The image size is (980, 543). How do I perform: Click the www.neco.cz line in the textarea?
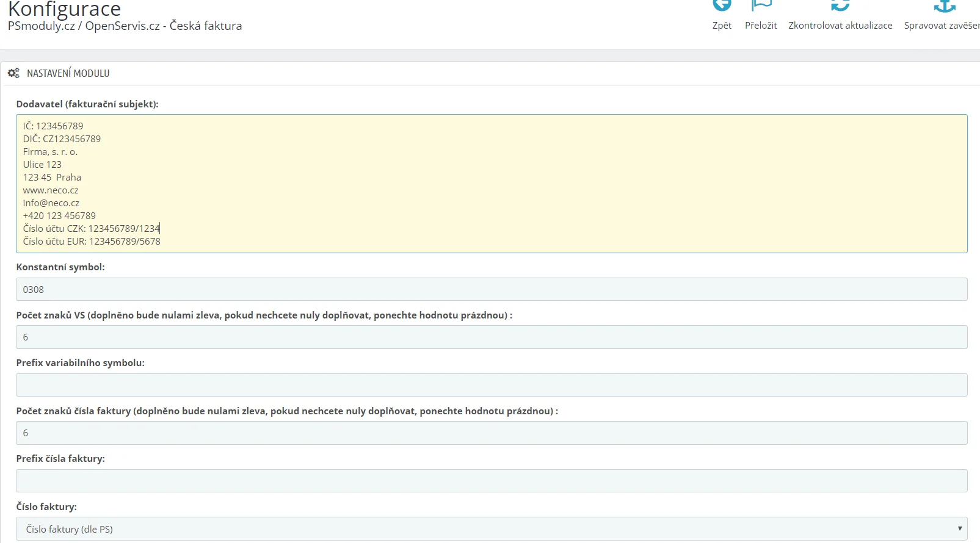point(51,190)
